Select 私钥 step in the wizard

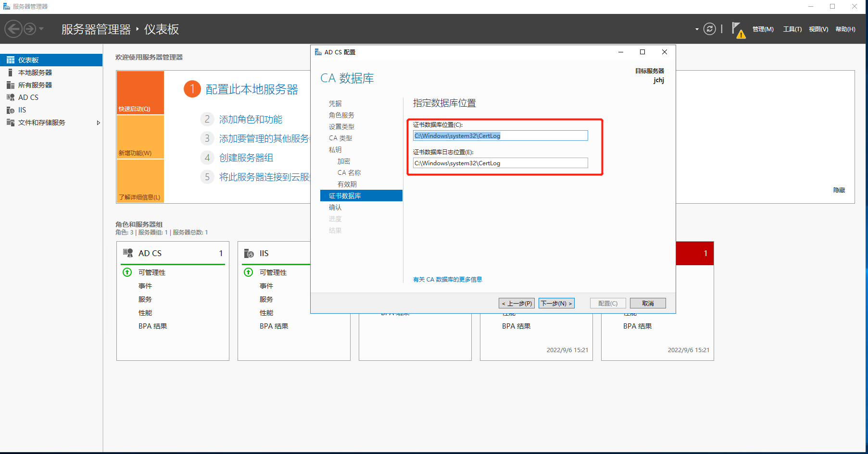point(335,150)
